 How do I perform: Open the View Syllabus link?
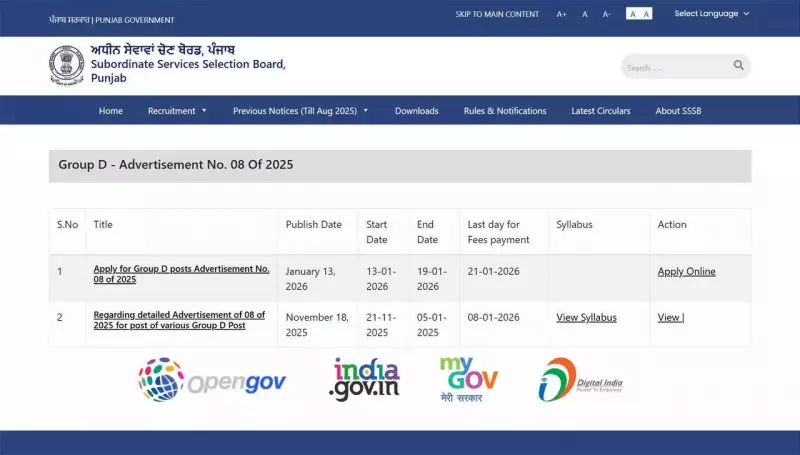click(x=586, y=318)
